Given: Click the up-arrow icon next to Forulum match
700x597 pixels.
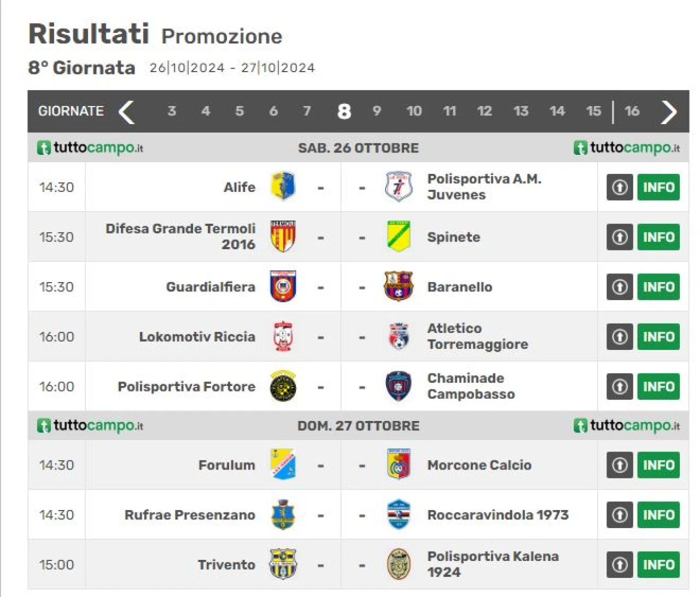Looking at the screenshot, I should [x=620, y=465].
